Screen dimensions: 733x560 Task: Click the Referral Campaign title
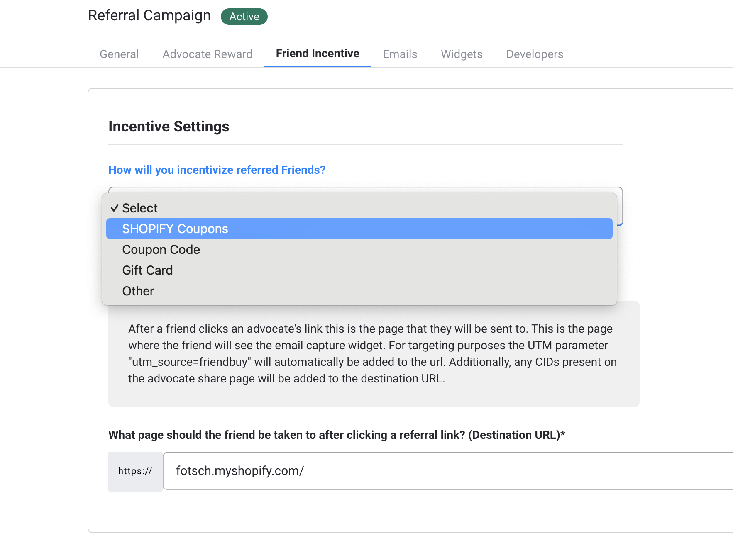149,15
